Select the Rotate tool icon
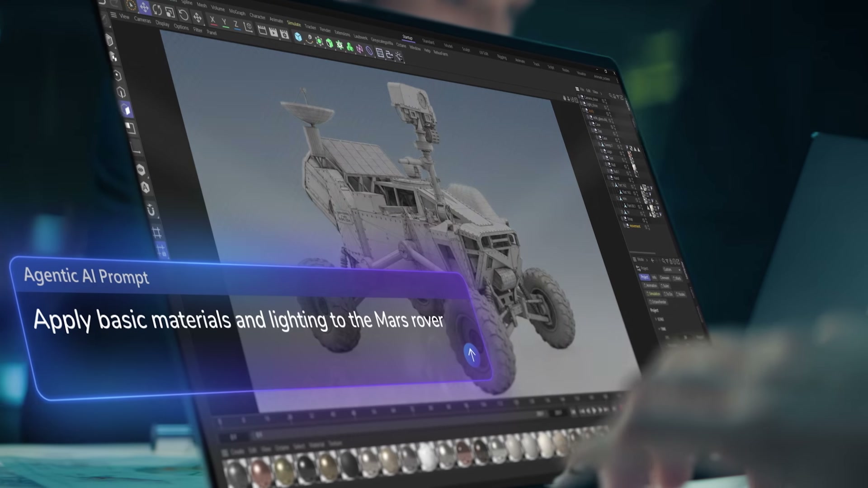 click(x=157, y=9)
